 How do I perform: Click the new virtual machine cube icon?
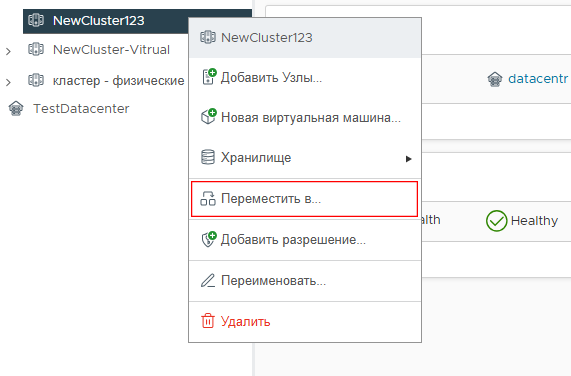[209, 117]
